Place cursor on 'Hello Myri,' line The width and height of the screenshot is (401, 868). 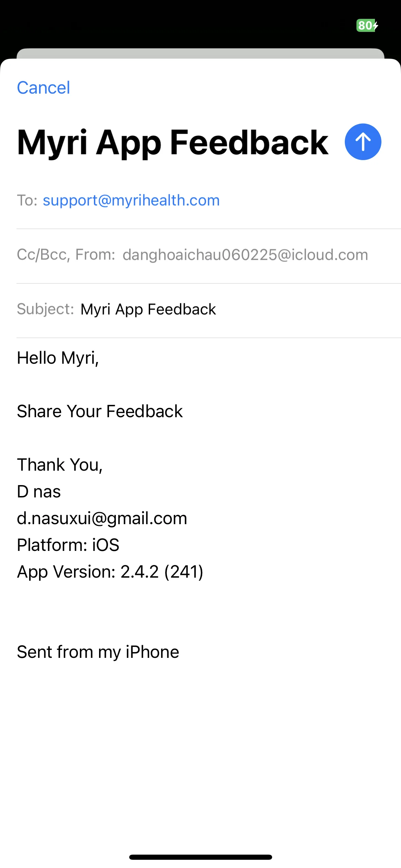click(x=58, y=358)
